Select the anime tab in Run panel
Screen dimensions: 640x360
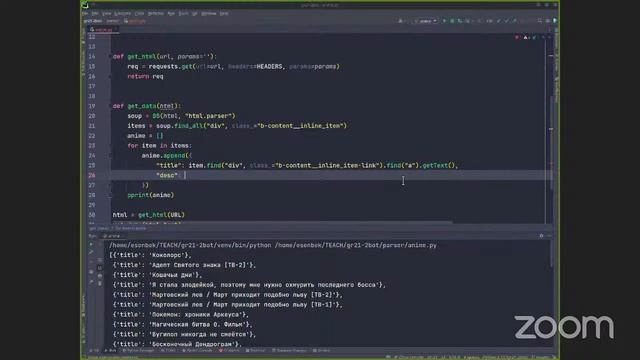[112, 236]
